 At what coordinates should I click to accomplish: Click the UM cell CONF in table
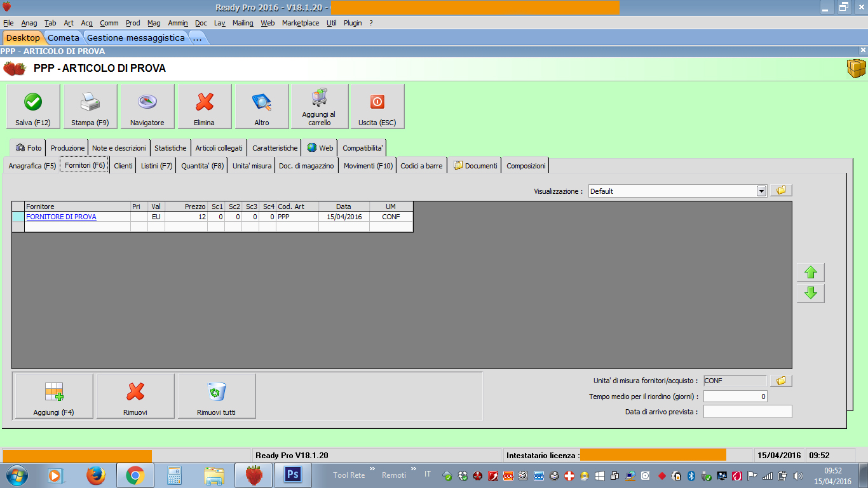(391, 217)
